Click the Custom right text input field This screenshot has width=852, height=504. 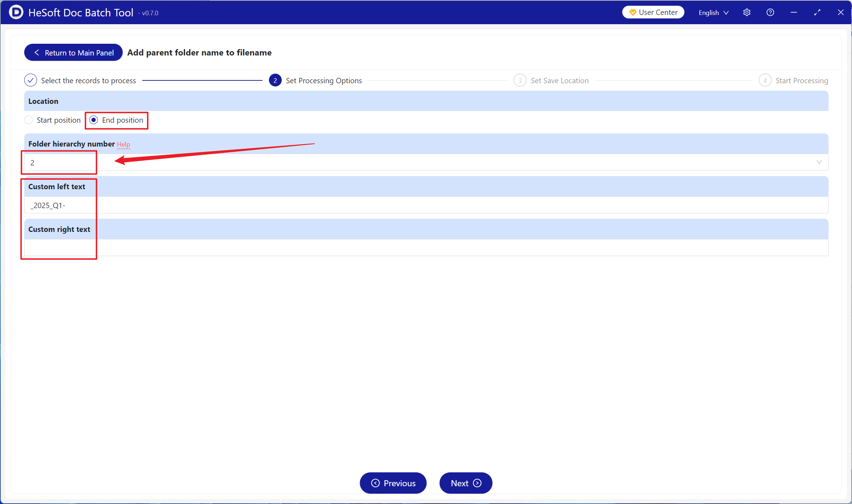tap(426, 248)
